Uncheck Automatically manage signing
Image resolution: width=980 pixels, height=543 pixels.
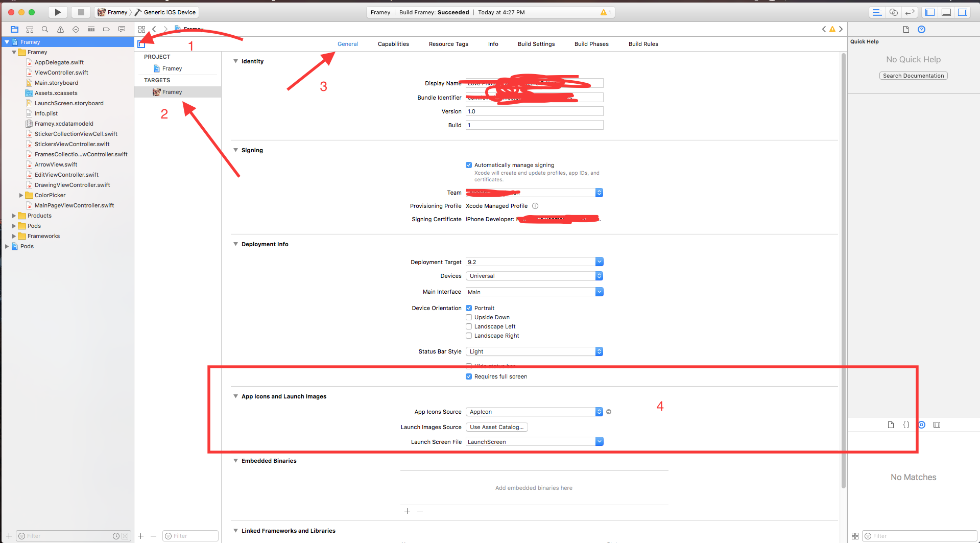(x=469, y=164)
